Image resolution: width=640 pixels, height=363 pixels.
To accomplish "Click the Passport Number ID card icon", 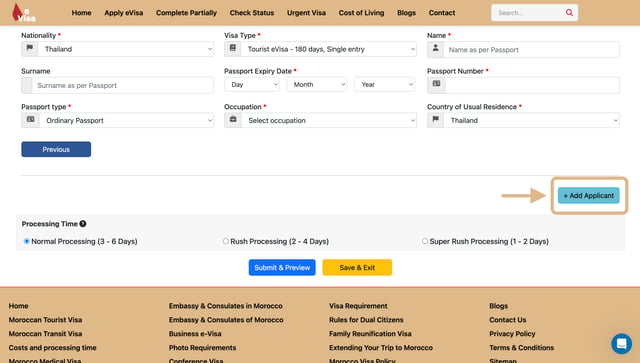I will point(436,84).
